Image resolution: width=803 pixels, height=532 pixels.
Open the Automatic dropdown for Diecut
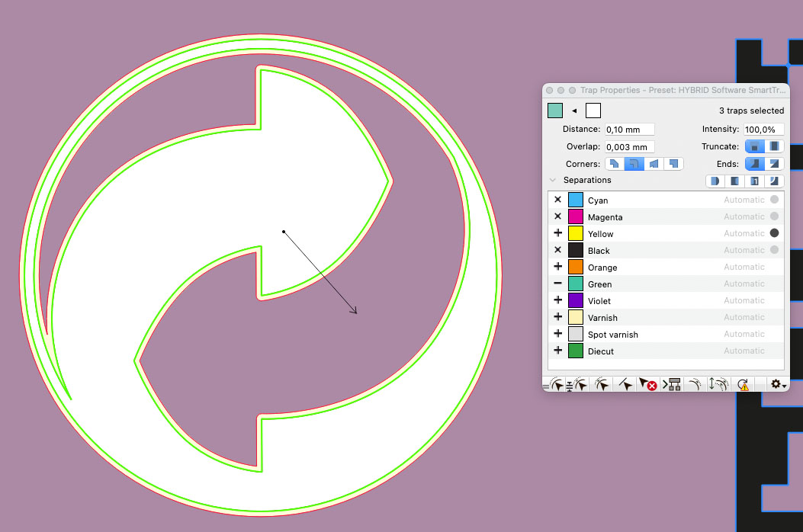click(744, 351)
